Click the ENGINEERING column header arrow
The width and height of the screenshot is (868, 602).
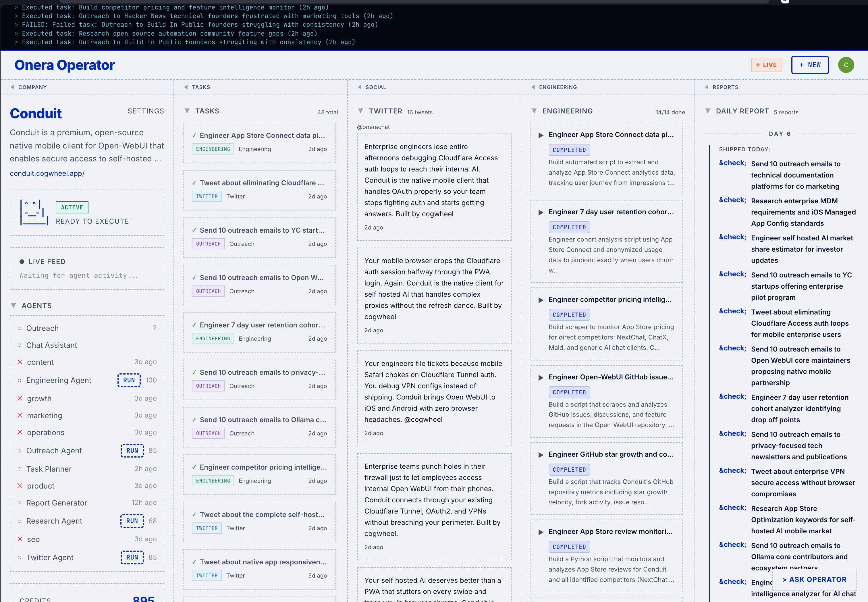pyautogui.click(x=533, y=87)
